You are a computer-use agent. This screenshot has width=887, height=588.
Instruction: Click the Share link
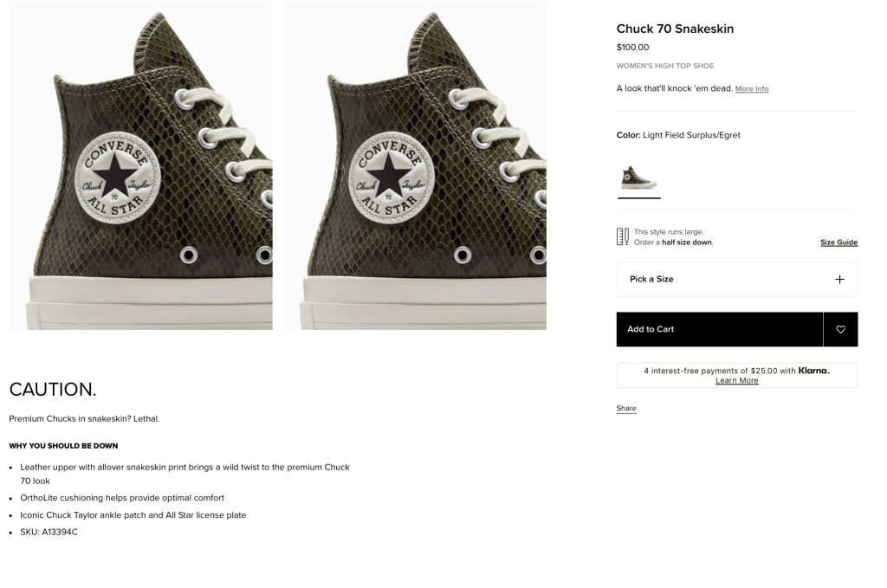pos(626,409)
